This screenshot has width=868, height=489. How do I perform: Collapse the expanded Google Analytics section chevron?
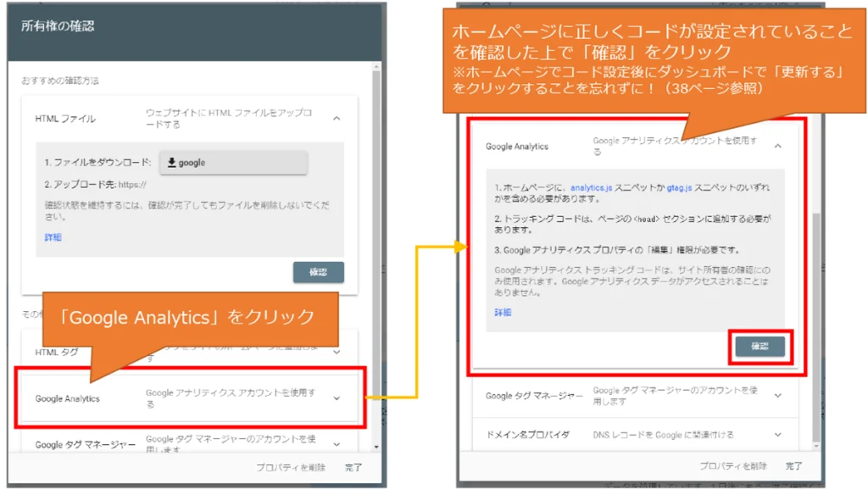pos(778,146)
